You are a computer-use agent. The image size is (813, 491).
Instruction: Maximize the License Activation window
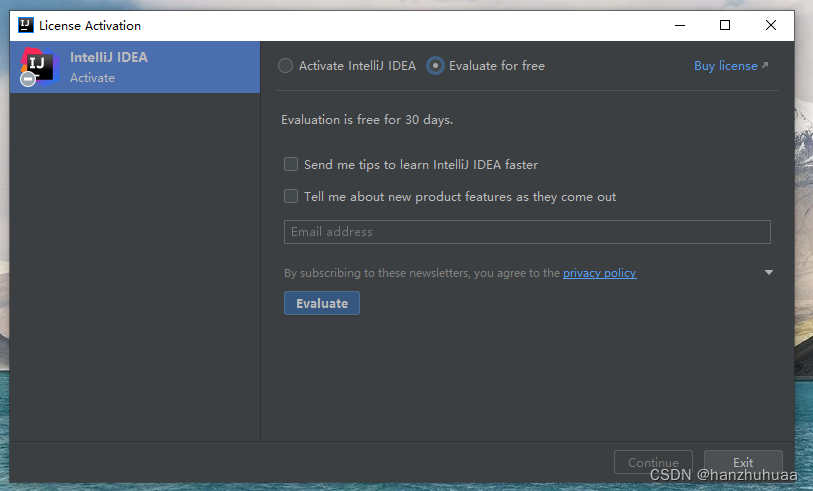725,25
